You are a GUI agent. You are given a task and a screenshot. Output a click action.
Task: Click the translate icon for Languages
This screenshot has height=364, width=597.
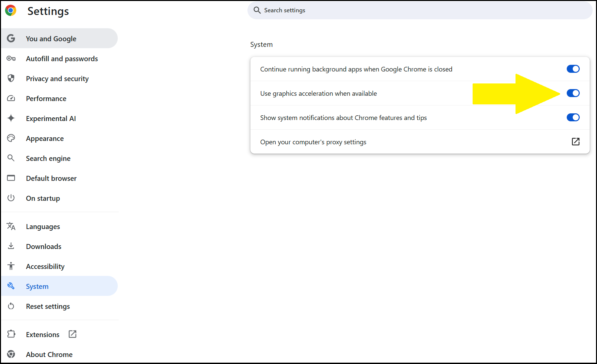(x=11, y=226)
